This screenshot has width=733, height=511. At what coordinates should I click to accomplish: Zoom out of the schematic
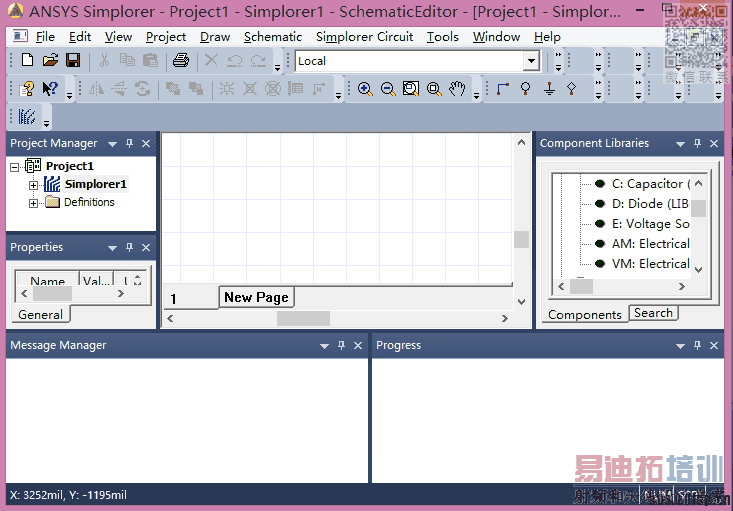coord(388,88)
